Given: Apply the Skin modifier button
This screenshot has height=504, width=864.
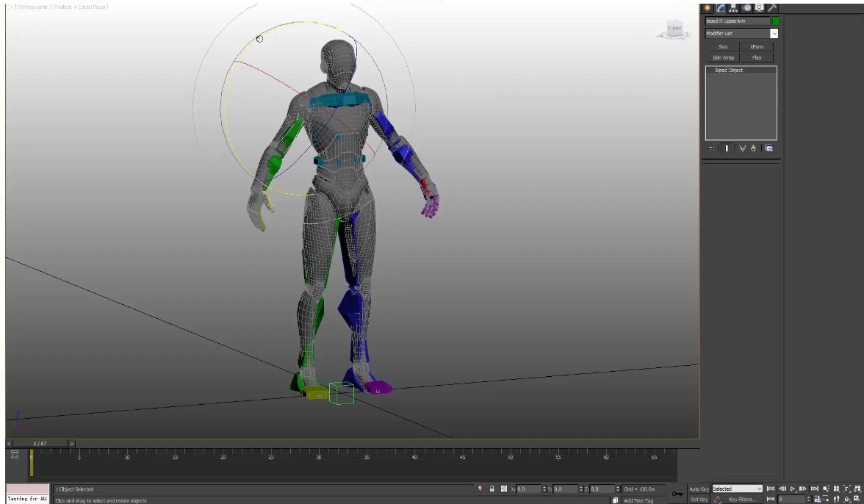Looking at the screenshot, I should tap(723, 47).
